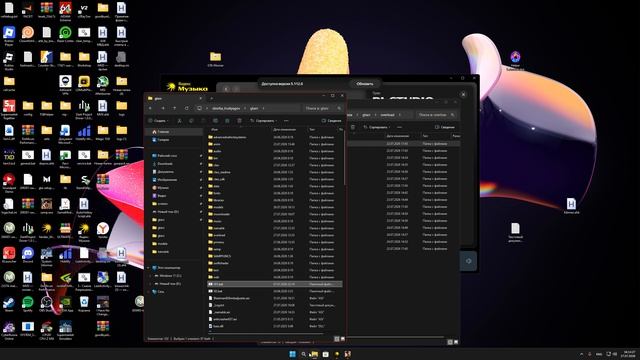Click horizontal scrollbar in front Explorer

click(x=265, y=334)
